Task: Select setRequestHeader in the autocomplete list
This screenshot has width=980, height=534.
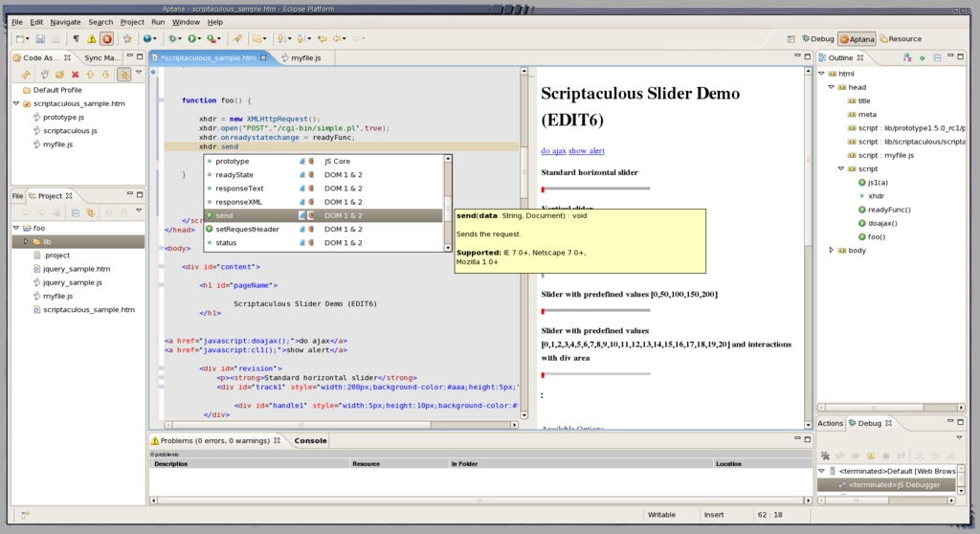Action: (x=247, y=230)
